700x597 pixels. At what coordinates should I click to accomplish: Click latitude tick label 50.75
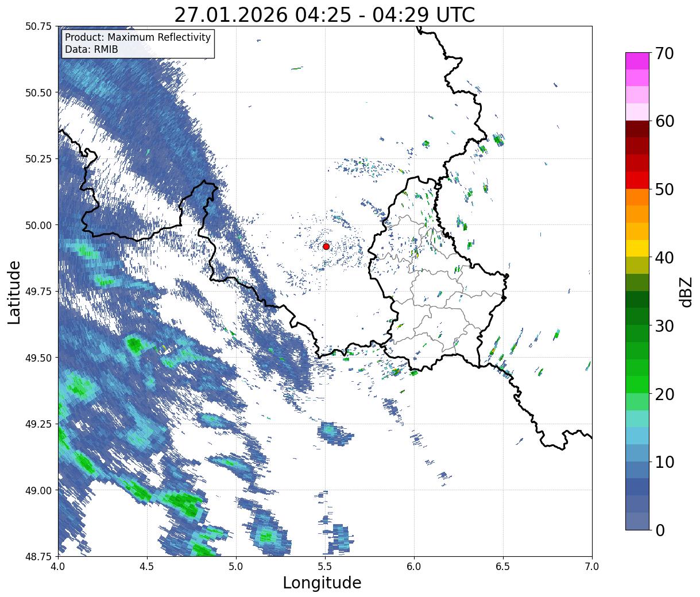pyautogui.click(x=38, y=26)
